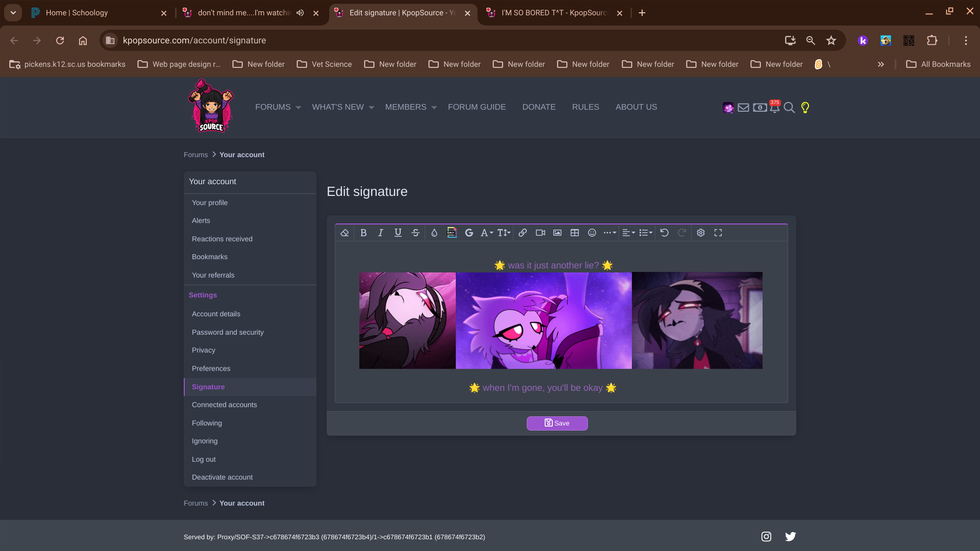Toggle strikethrough formatting in editor
This screenshot has width=980, height=551.
click(415, 233)
